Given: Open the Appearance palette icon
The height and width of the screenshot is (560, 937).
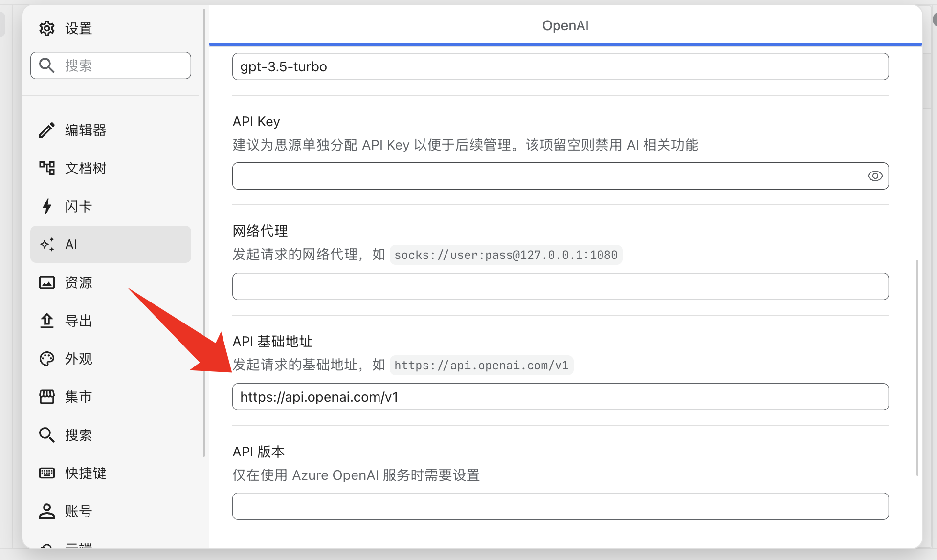Looking at the screenshot, I should (x=47, y=359).
